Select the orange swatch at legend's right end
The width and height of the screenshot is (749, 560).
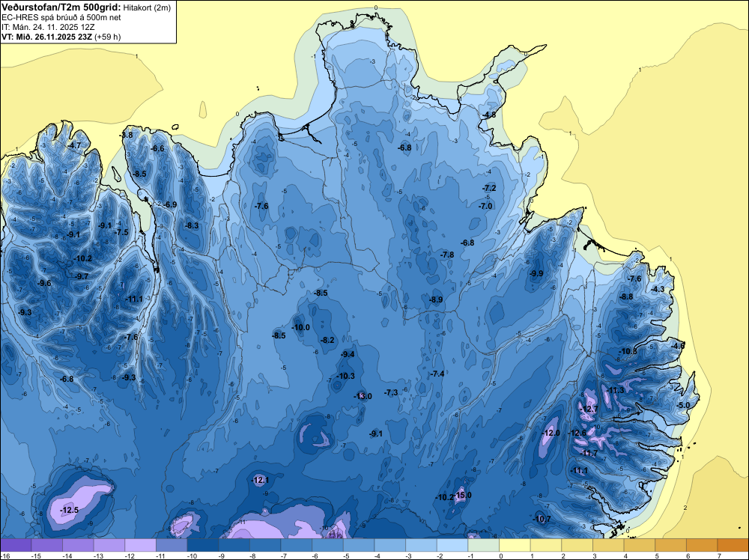tap(733, 545)
